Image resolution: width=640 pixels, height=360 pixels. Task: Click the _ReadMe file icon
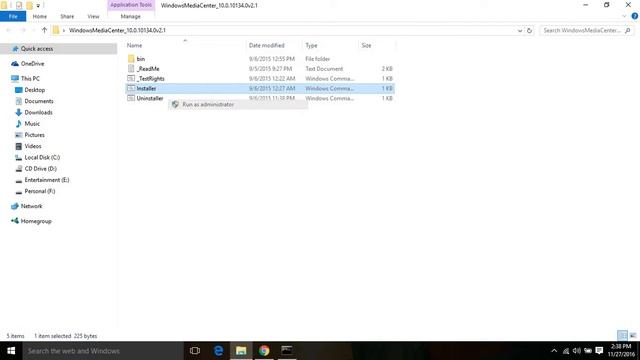pos(131,69)
